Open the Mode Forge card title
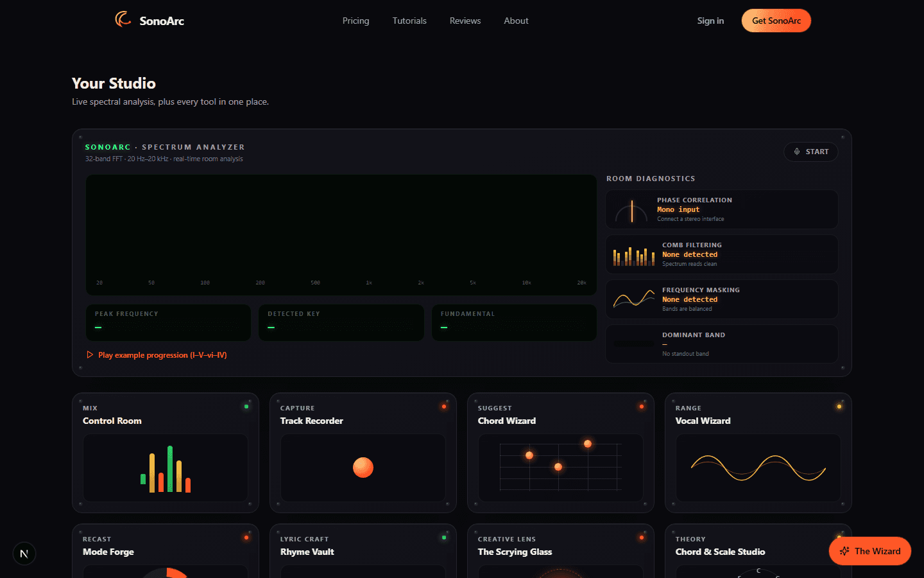This screenshot has height=578, width=924. click(x=108, y=552)
